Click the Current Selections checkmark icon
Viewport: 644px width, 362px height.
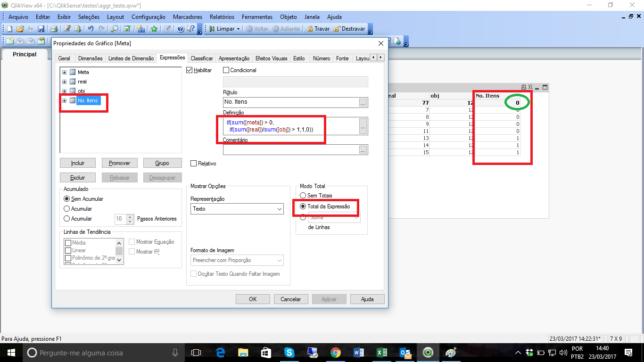[x=127, y=29]
